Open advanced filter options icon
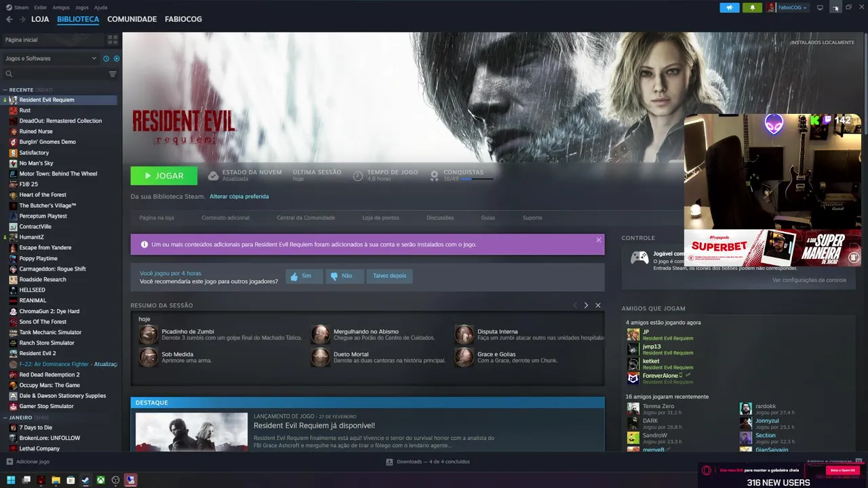Screen dimensions: 868x488 pyautogui.click(x=113, y=74)
